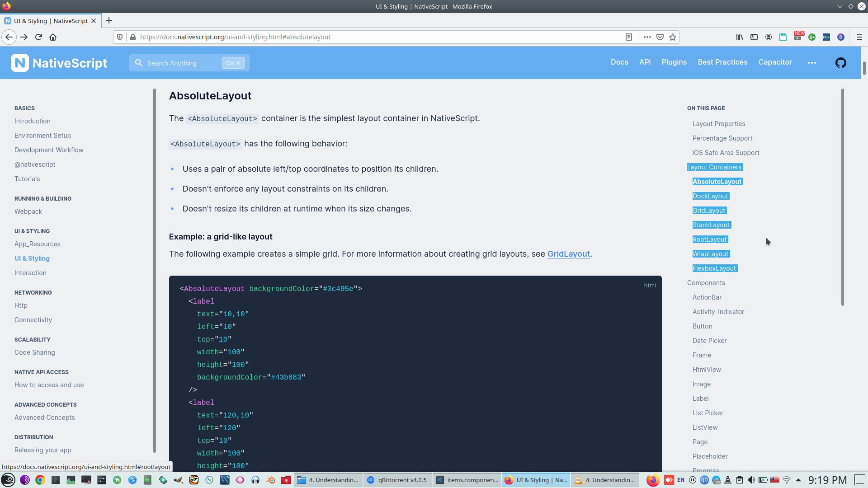This screenshot has width=868, height=488.
Task: Open the NativeScript GitHub icon
Action: 841,63
